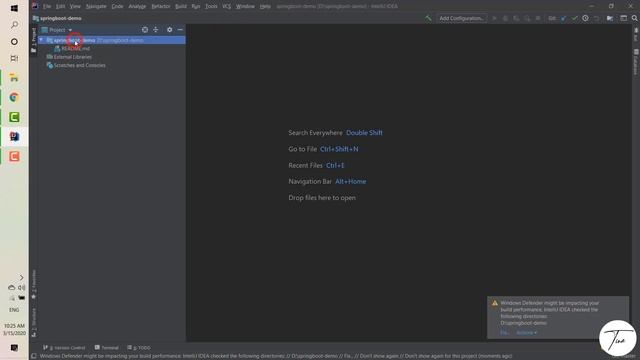Toggle the Structure side tab
Image resolution: width=640 pixels, height=360 pixels.
pyautogui.click(x=34, y=322)
